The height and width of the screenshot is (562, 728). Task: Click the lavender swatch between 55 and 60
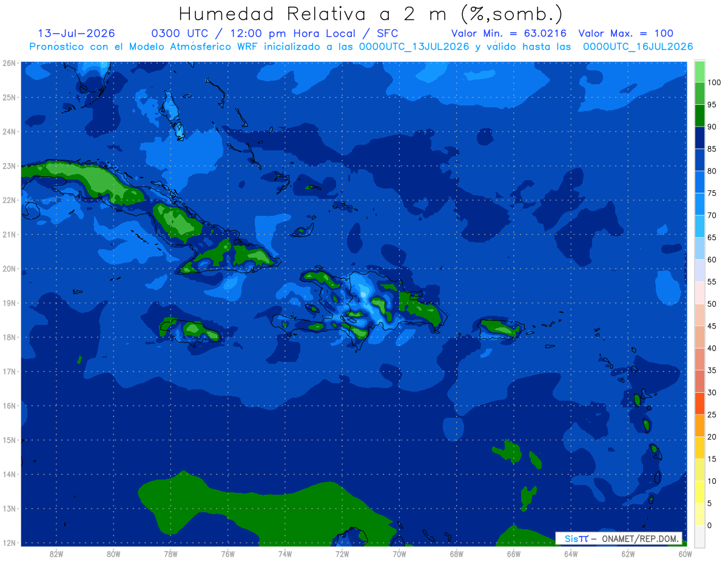[699, 271]
